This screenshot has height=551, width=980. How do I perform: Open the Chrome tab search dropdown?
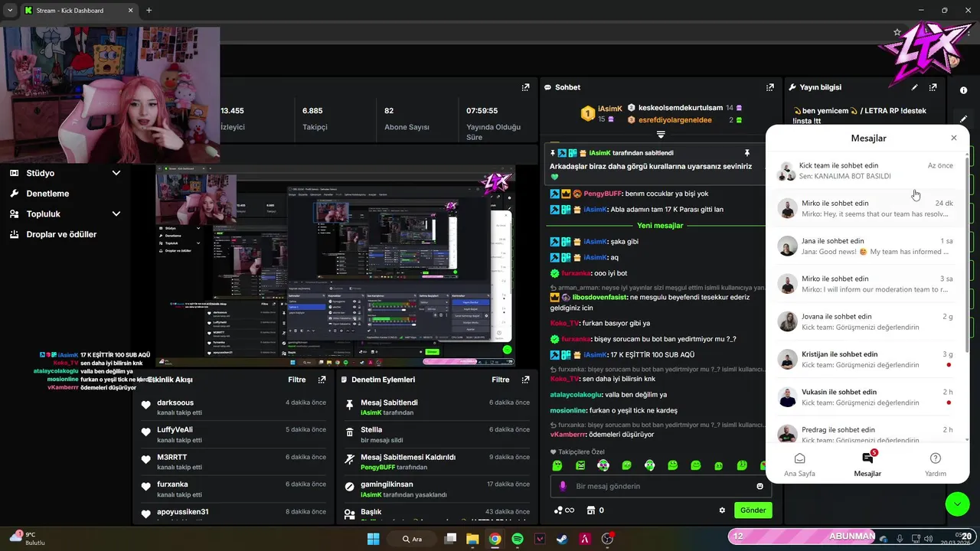(10, 10)
